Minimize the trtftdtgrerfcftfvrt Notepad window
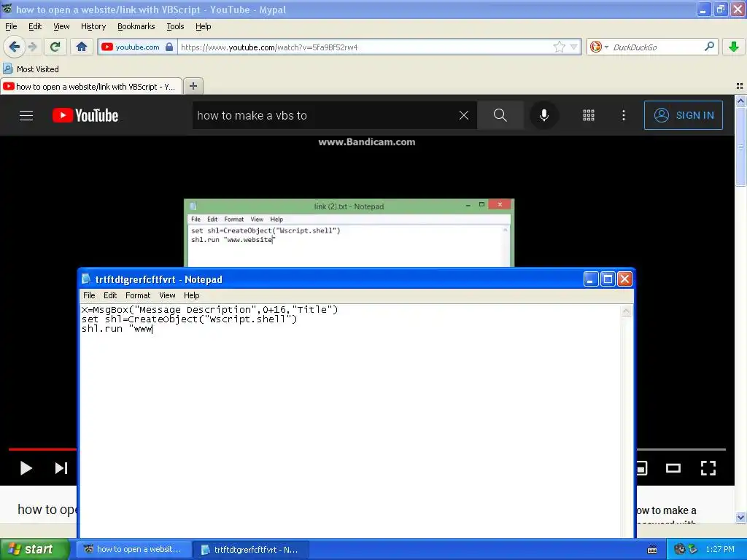Image resolution: width=747 pixels, height=560 pixels. 591,279
